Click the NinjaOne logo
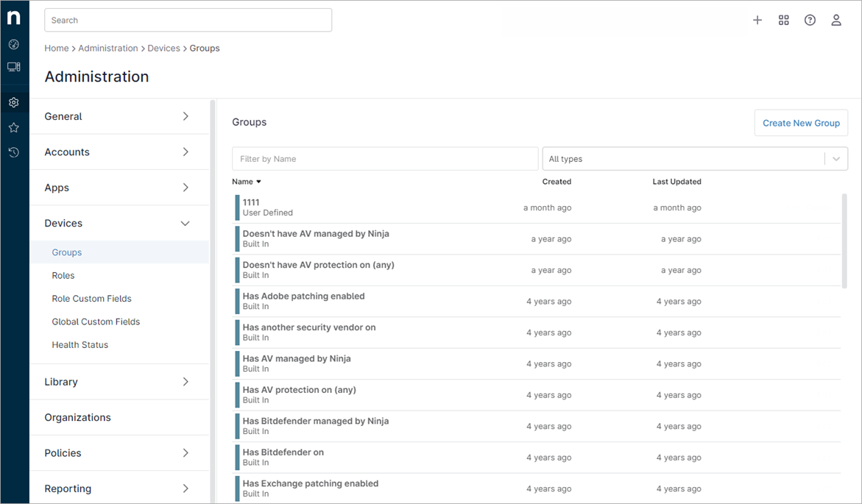This screenshot has height=504, width=862. (14, 18)
